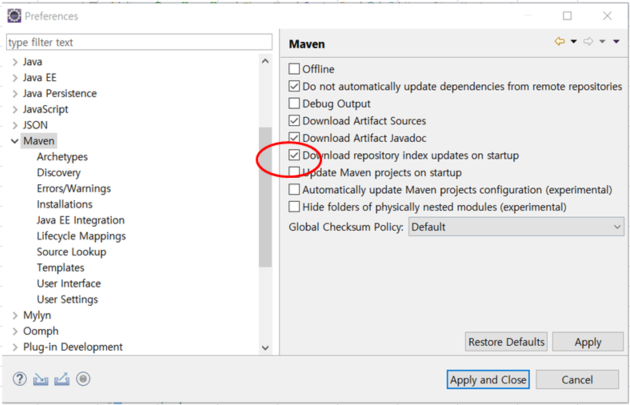Screen dimensions: 630x405
Task: Open the view menu dropdown arrow
Action: (x=616, y=41)
